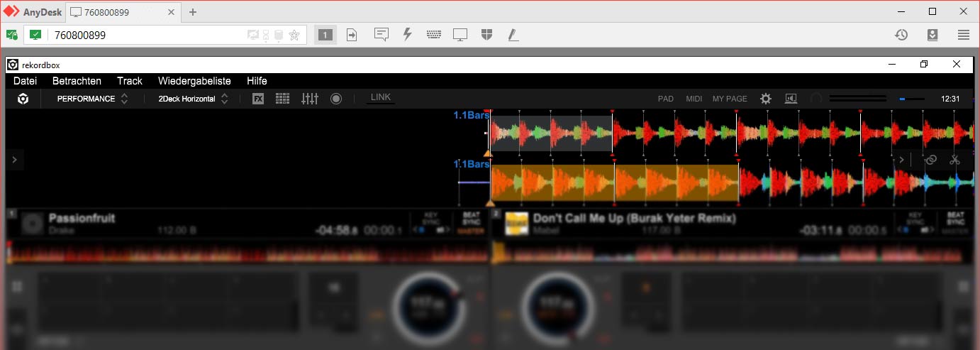Expand the right arrow beside the link icon
The width and height of the screenshot is (980, 350).
(901, 160)
